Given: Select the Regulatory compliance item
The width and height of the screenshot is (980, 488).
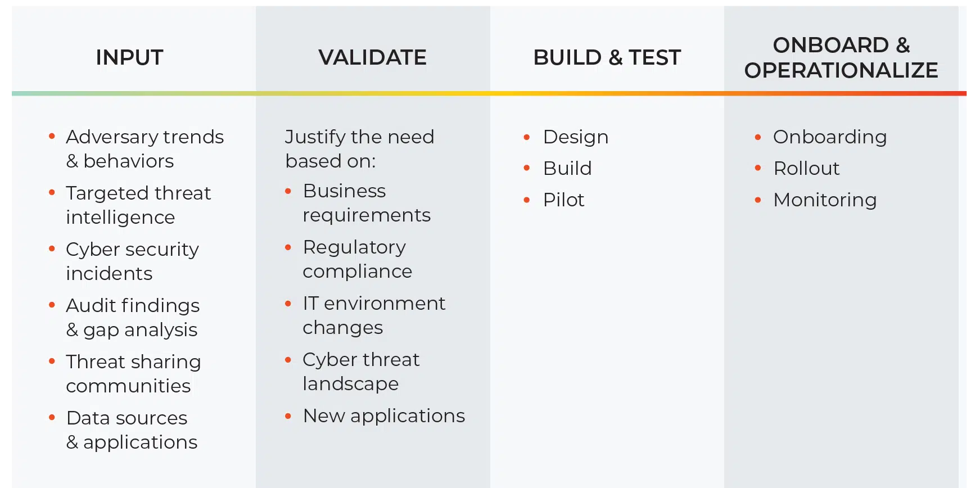Looking at the screenshot, I should [x=357, y=259].
